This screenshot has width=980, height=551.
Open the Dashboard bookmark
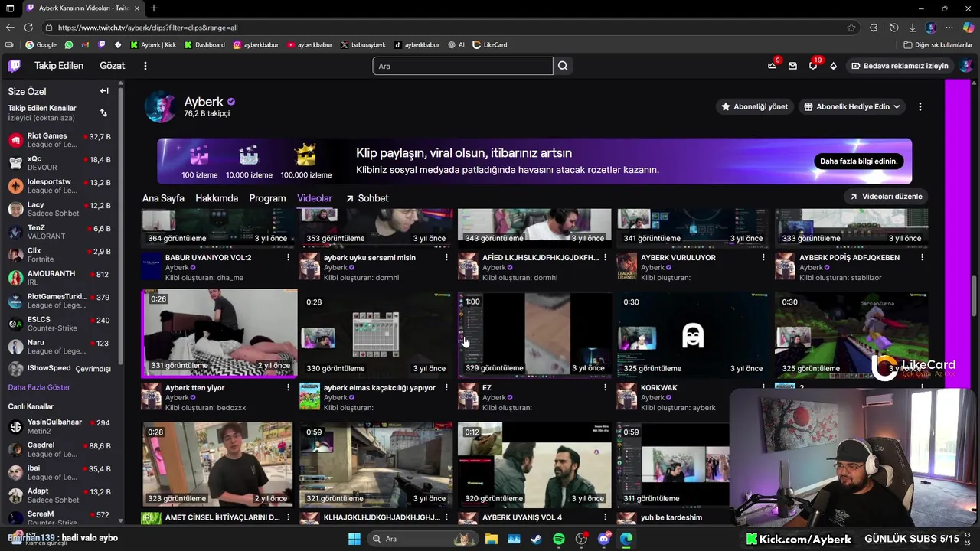click(204, 45)
